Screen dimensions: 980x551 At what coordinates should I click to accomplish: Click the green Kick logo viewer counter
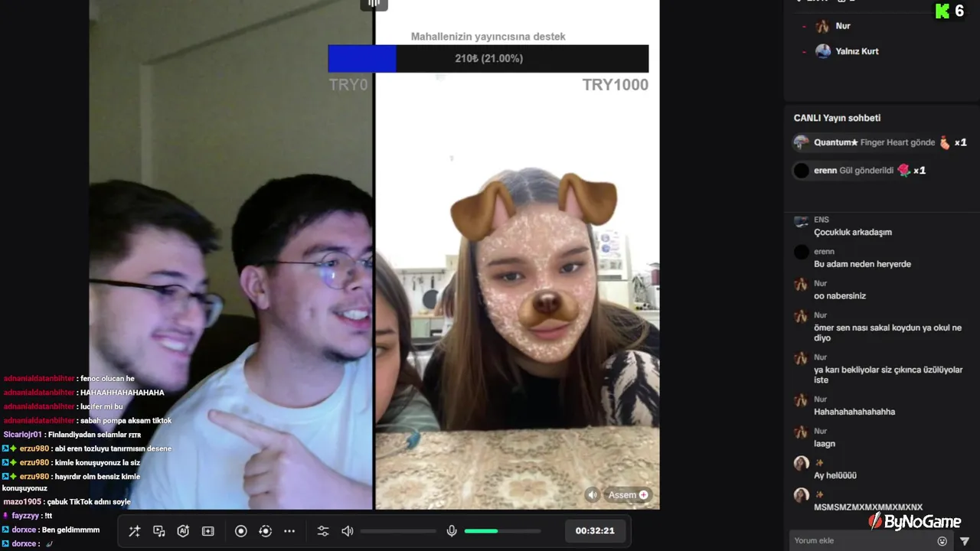pyautogui.click(x=949, y=11)
